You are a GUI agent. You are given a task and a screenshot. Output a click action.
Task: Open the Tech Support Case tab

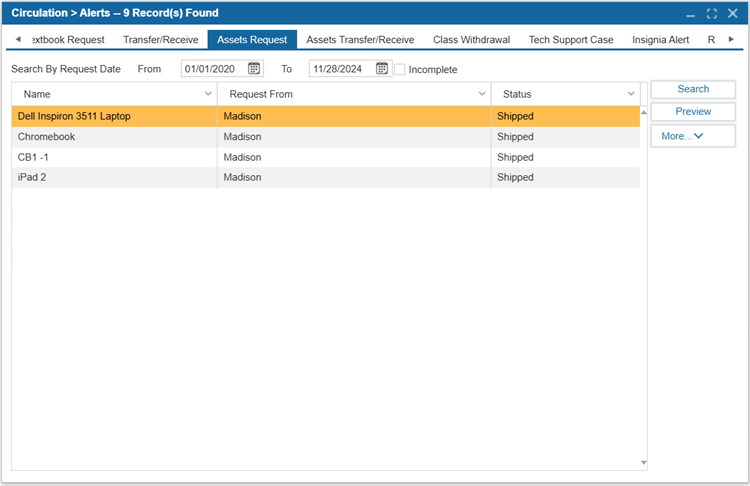coord(571,40)
